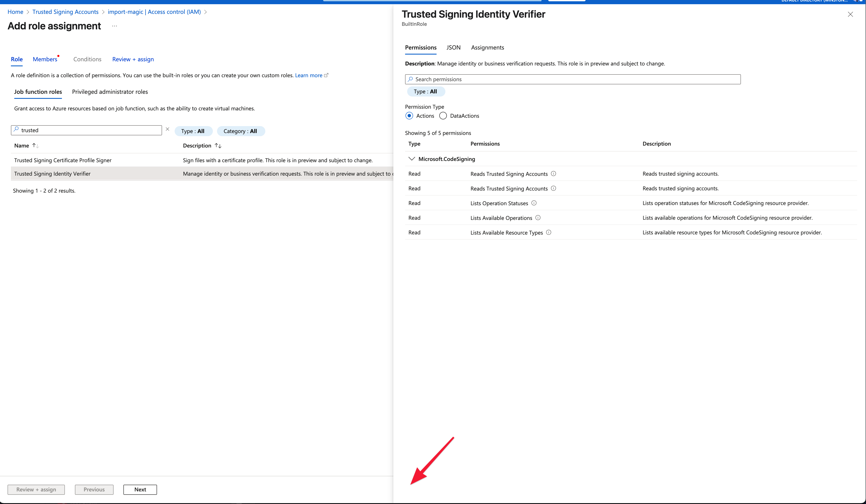Open the Review + assign tab
866x504 pixels.
(133, 59)
